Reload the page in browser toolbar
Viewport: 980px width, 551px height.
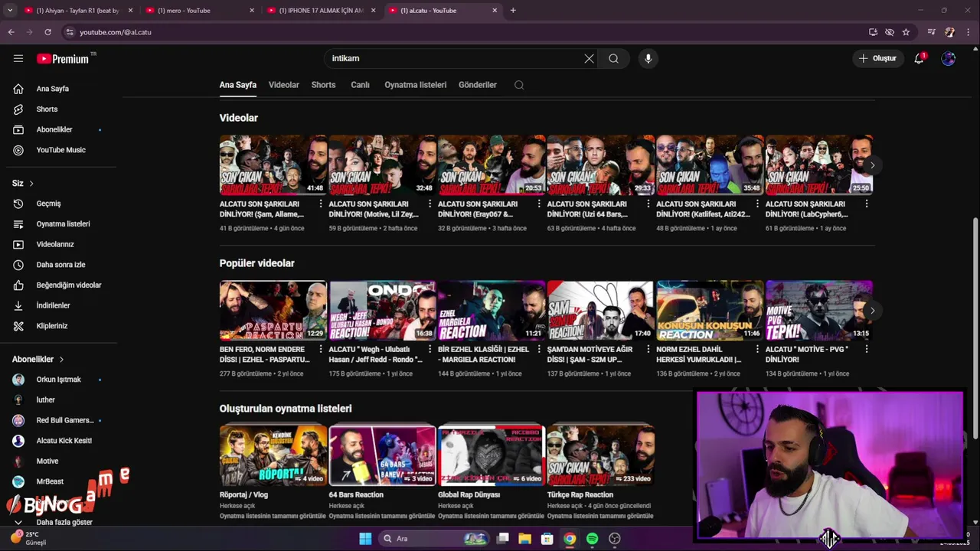(x=47, y=32)
